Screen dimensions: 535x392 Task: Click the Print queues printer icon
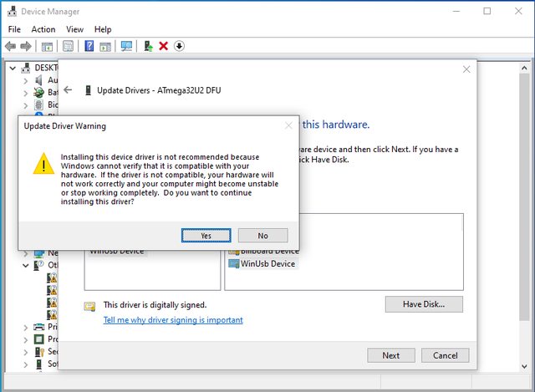point(39,327)
